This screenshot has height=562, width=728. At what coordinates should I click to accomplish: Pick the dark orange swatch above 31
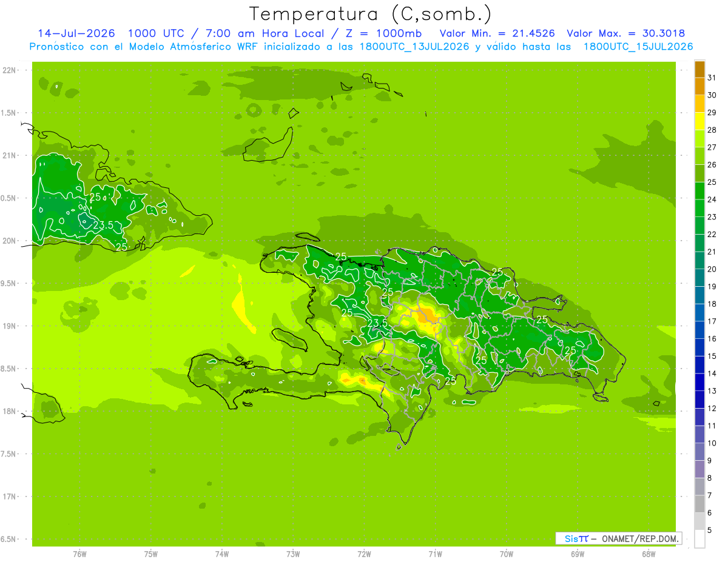(x=699, y=70)
